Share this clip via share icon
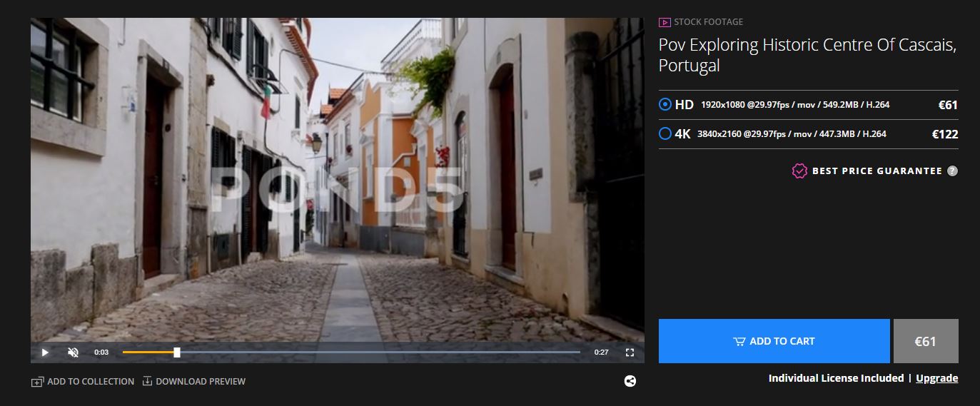 (630, 381)
